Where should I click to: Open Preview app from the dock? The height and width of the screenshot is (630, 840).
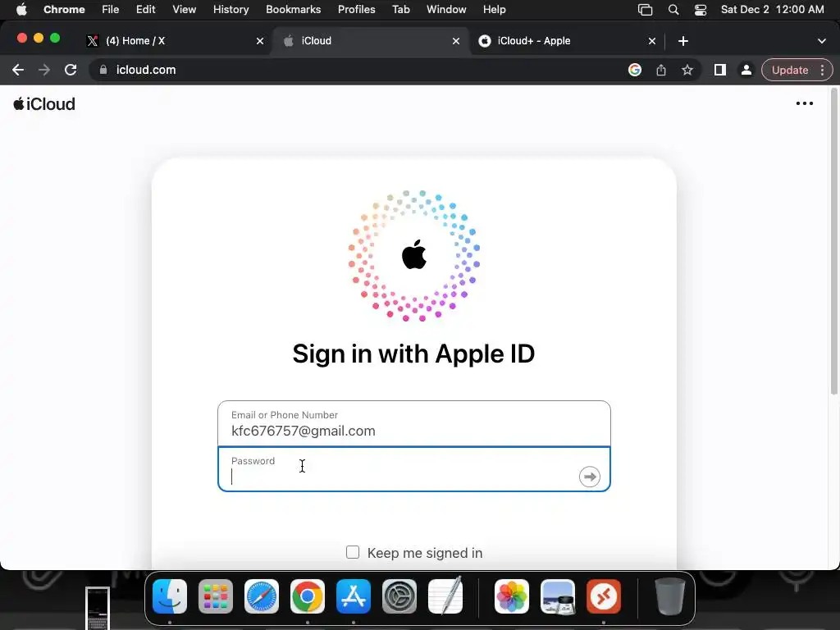point(558,596)
